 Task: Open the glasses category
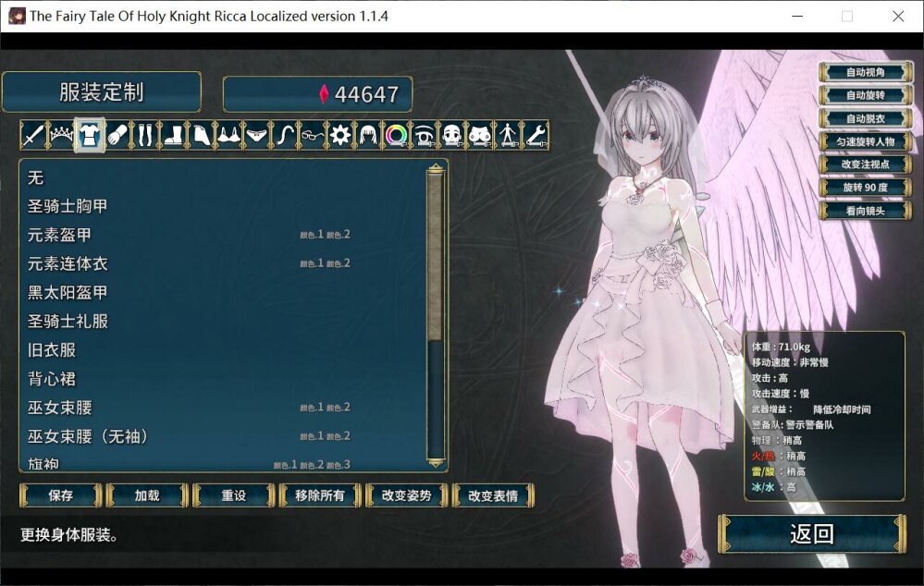[x=313, y=136]
